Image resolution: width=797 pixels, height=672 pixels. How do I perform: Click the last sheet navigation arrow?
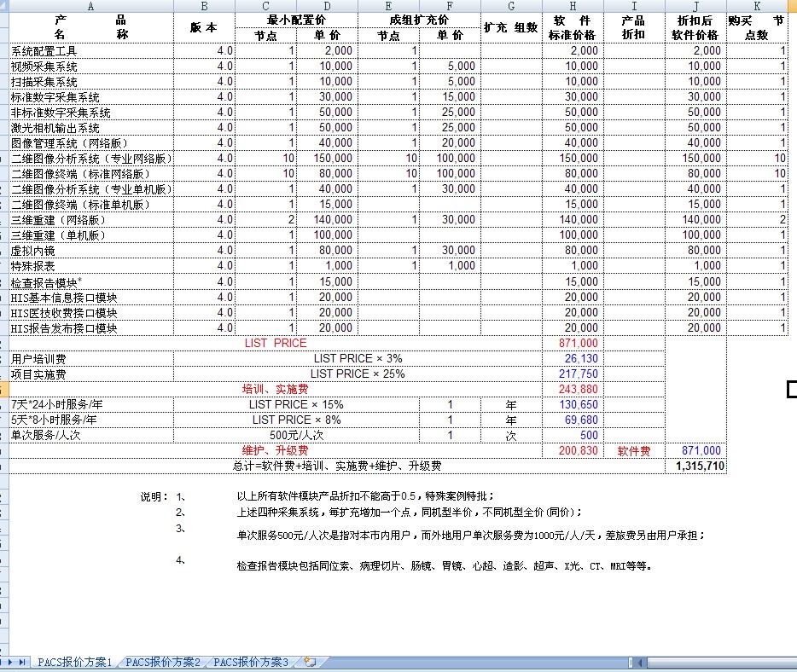(x=22, y=662)
